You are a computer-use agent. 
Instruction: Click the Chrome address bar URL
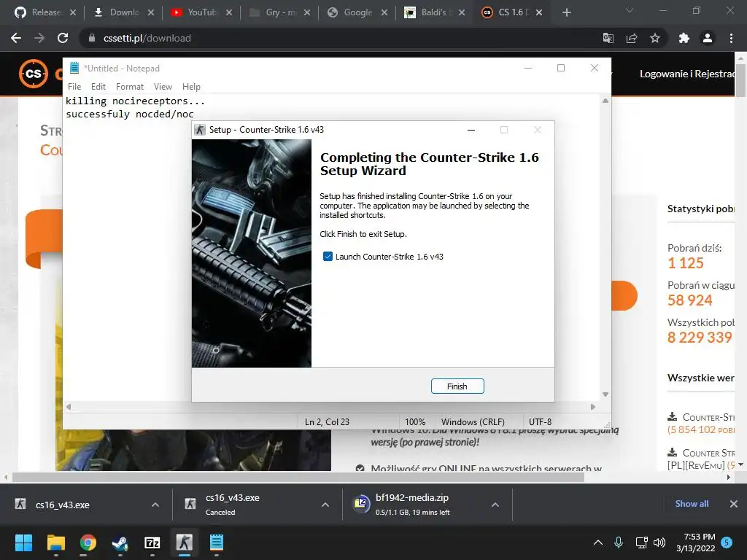[x=147, y=38]
